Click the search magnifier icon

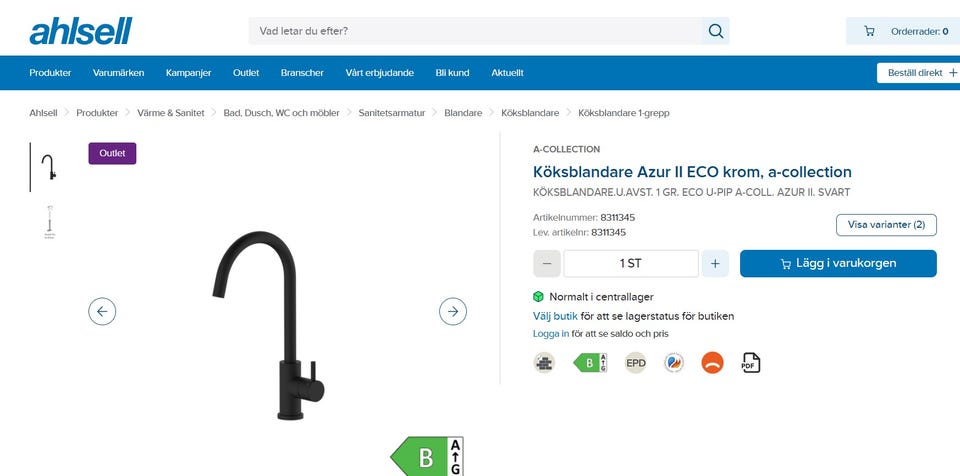715,31
